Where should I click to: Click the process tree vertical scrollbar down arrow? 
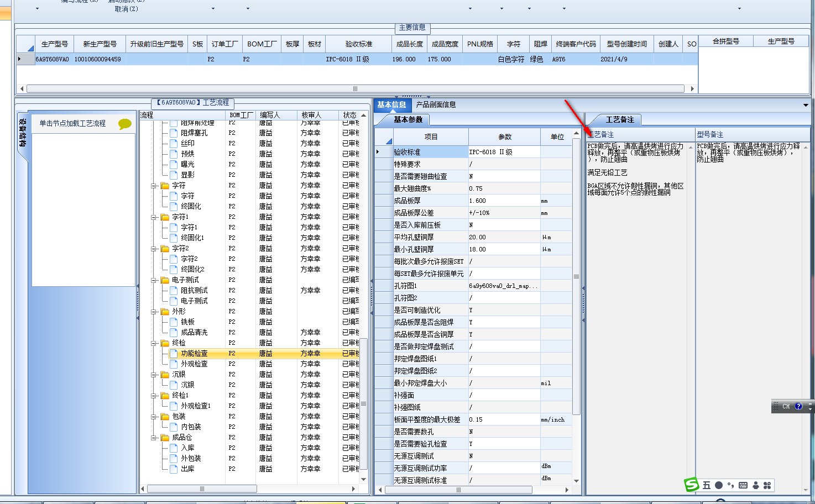point(363,479)
